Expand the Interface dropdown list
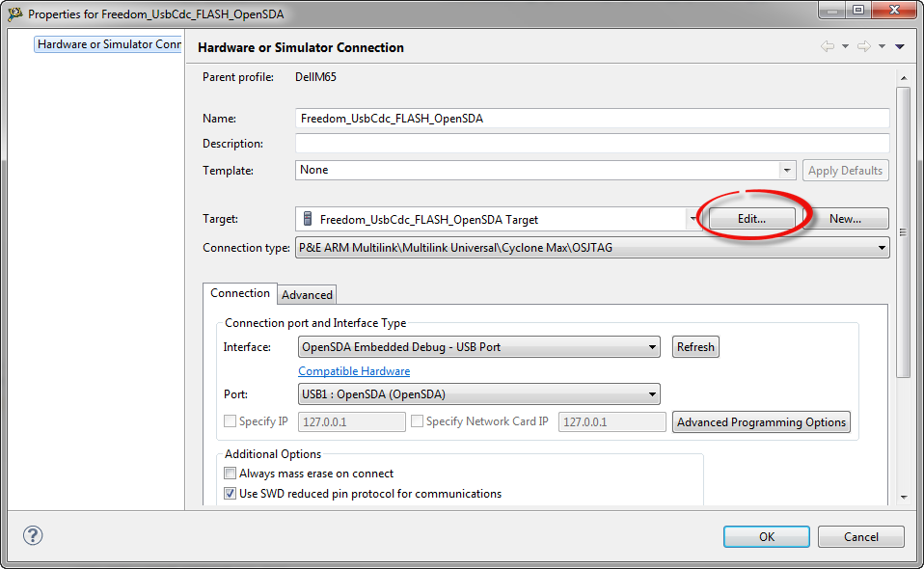Screen dimensions: 924x569 [652, 347]
